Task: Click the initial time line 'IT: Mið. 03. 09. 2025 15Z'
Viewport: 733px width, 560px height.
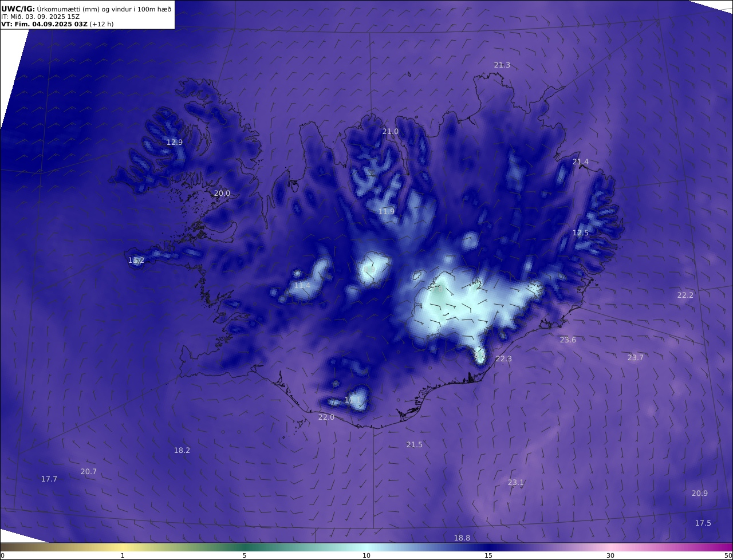Action: [x=40, y=17]
